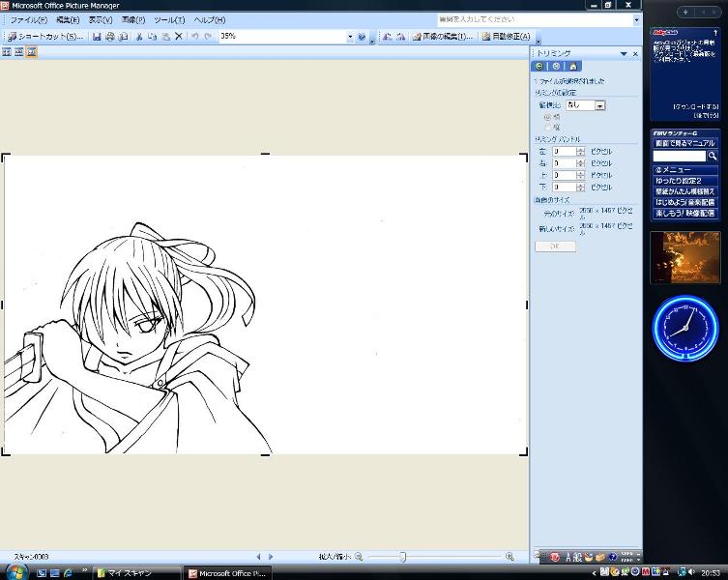The image size is (728, 580).
Task: Click the Print icon in toolbar
Action: pos(110,36)
